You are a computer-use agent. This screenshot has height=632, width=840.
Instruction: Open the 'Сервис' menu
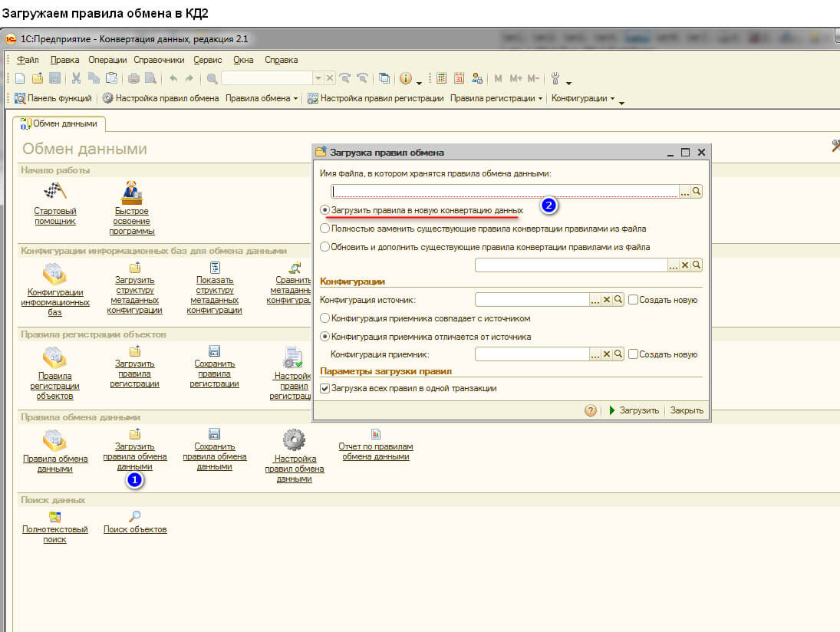(x=208, y=60)
